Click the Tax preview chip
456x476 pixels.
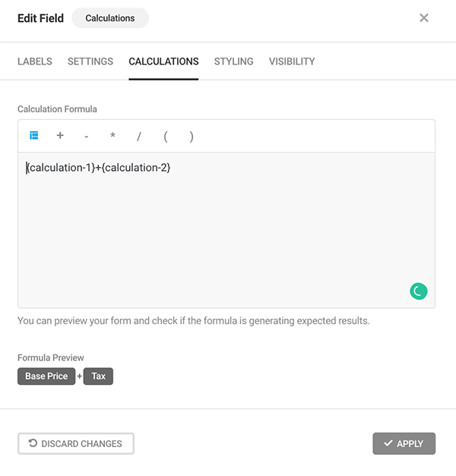coord(98,377)
